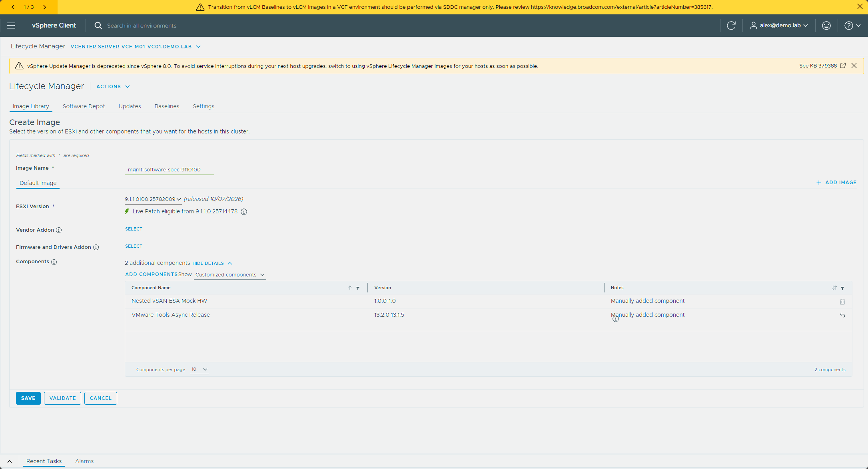The height and width of the screenshot is (469, 868).
Task: Expand the bottom Recent Tasks panel
Action: point(10,461)
